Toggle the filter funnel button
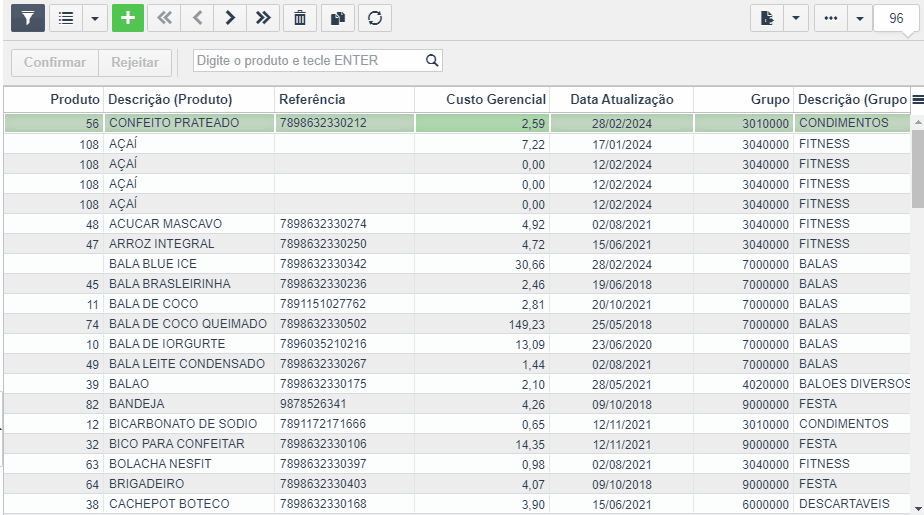The image size is (924, 515). [28, 18]
